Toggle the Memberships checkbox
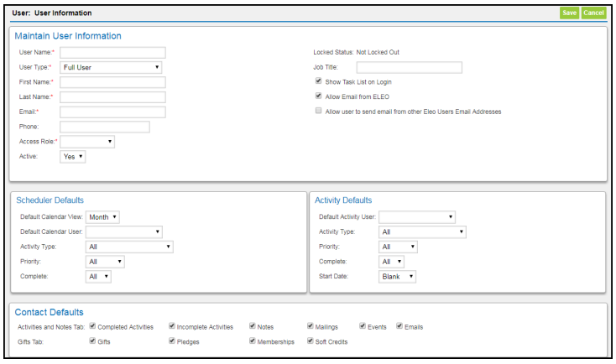 click(253, 341)
